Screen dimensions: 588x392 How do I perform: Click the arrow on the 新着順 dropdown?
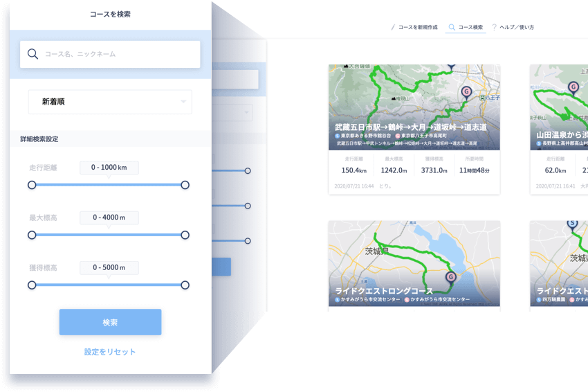(x=183, y=102)
